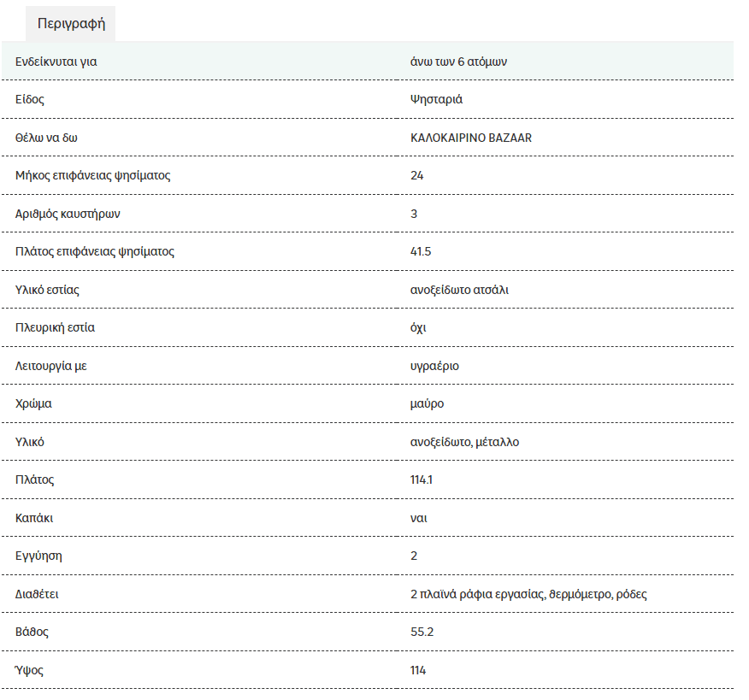Click Μήκος επιφάνειας ψησίματος label

92,176
